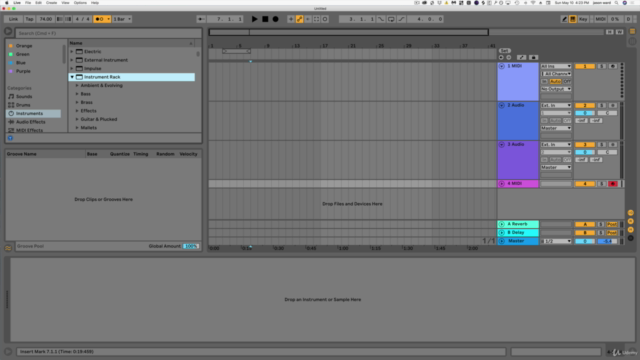The image size is (640, 360).
Task: Arm track 3 Audio for recording
Action: [613, 144]
